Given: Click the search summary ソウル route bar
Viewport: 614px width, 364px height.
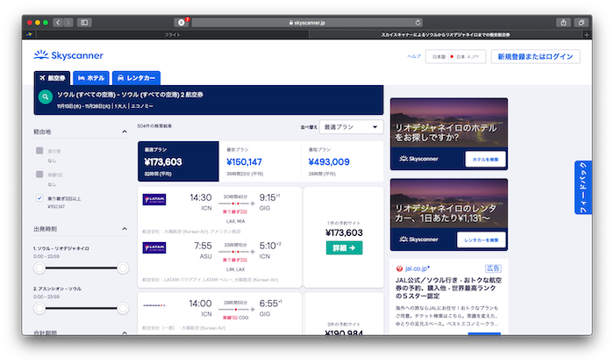Looking at the screenshot, I should click(209, 100).
